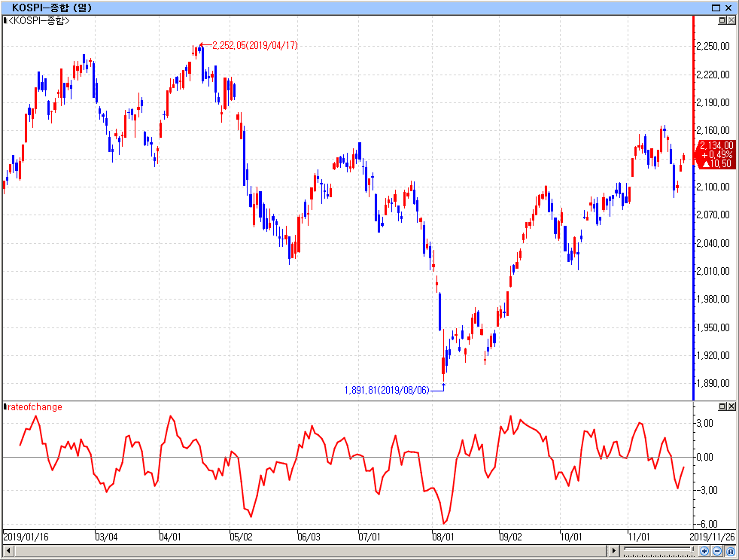Viewport: 739px width, 560px height.
Task: Click the 3.00 rateofchange axis label
Action: (x=705, y=423)
